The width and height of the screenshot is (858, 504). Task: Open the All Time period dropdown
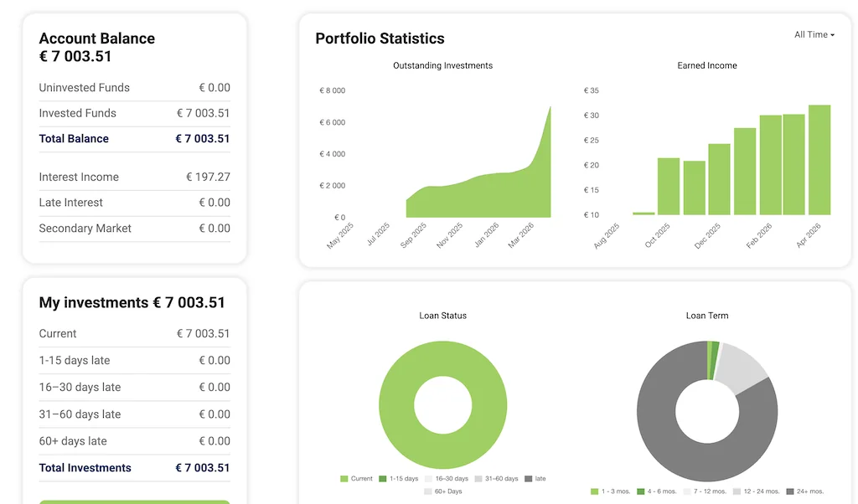coord(814,35)
